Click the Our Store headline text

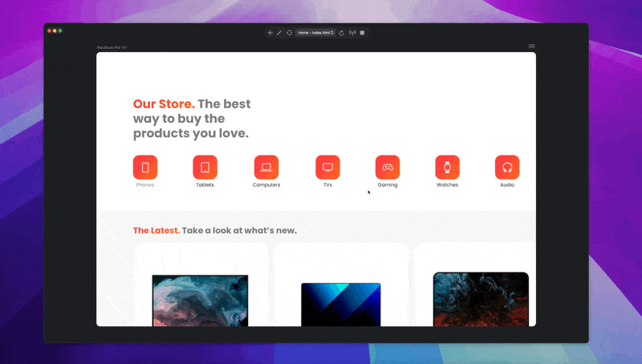pos(164,104)
